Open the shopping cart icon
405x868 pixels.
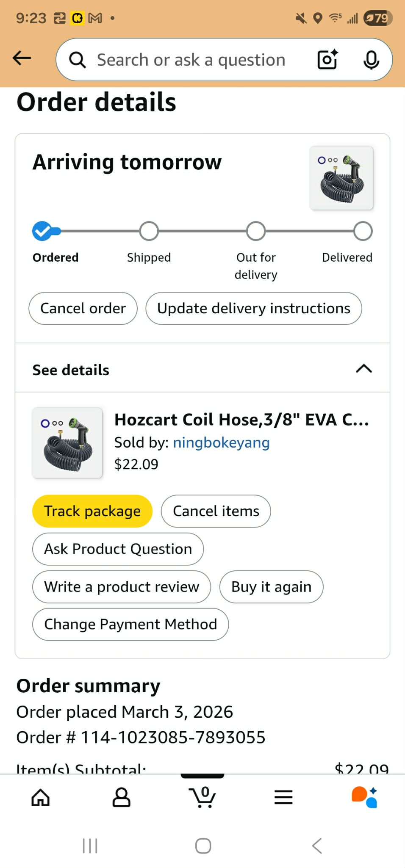(202, 797)
